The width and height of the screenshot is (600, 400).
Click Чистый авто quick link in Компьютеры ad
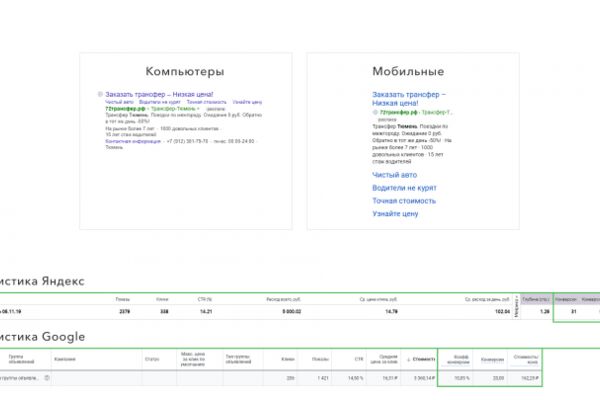click(119, 102)
